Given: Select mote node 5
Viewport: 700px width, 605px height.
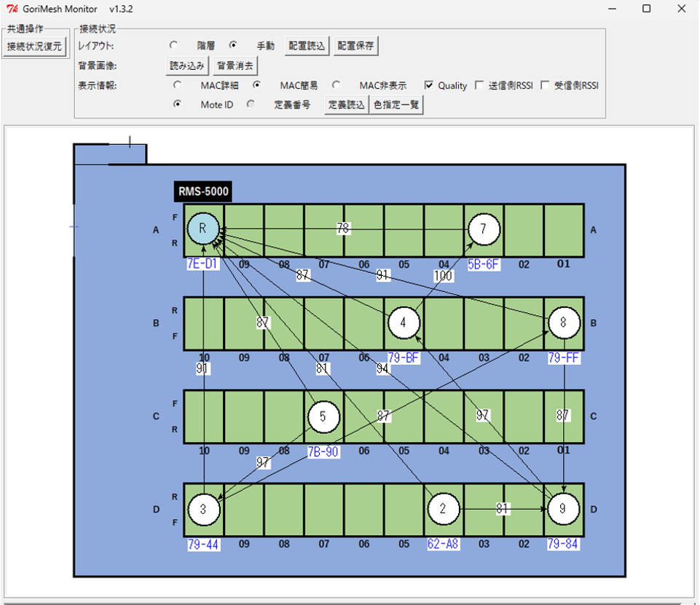Looking at the screenshot, I should click(x=323, y=416).
